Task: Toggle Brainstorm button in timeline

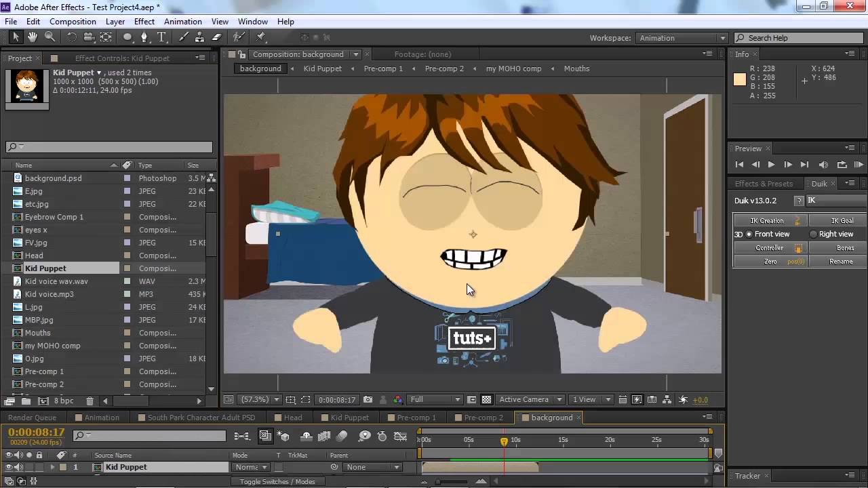Action: coord(364,436)
